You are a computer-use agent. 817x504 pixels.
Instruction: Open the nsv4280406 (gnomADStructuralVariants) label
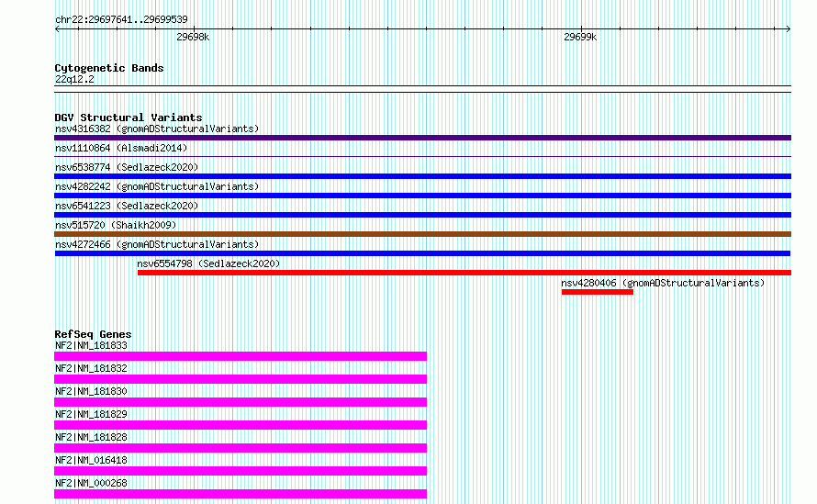click(663, 283)
